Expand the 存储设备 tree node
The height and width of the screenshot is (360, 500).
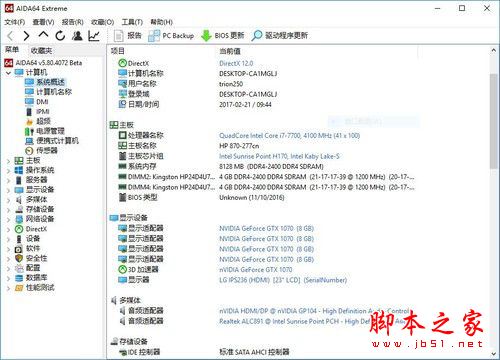[x=8, y=210]
